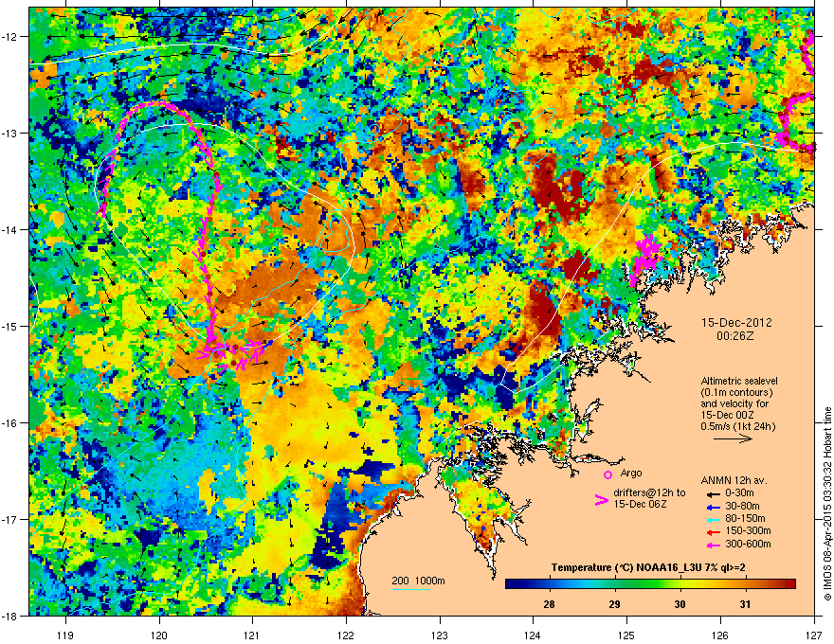Click the longitude axis label 120
Image resolution: width=834 pixels, height=644 pixels.
click(x=159, y=635)
